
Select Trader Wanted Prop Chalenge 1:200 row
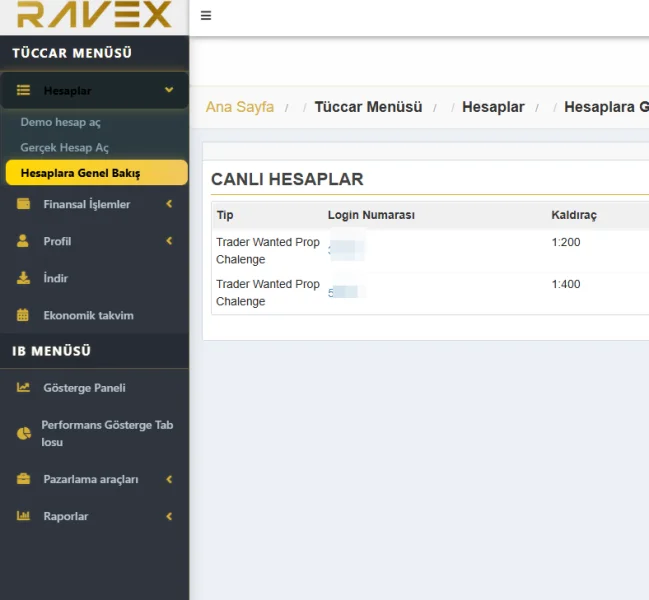pos(430,251)
